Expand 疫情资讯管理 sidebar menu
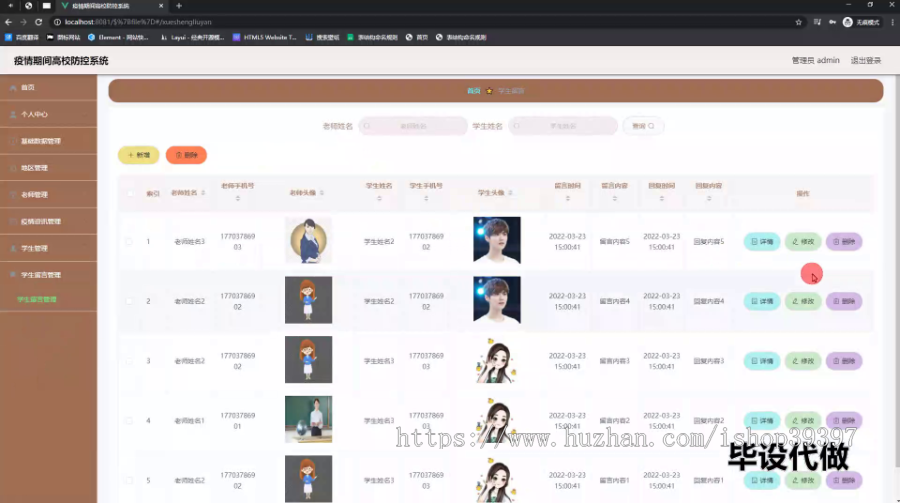This screenshot has height=503, width=900. [x=48, y=221]
